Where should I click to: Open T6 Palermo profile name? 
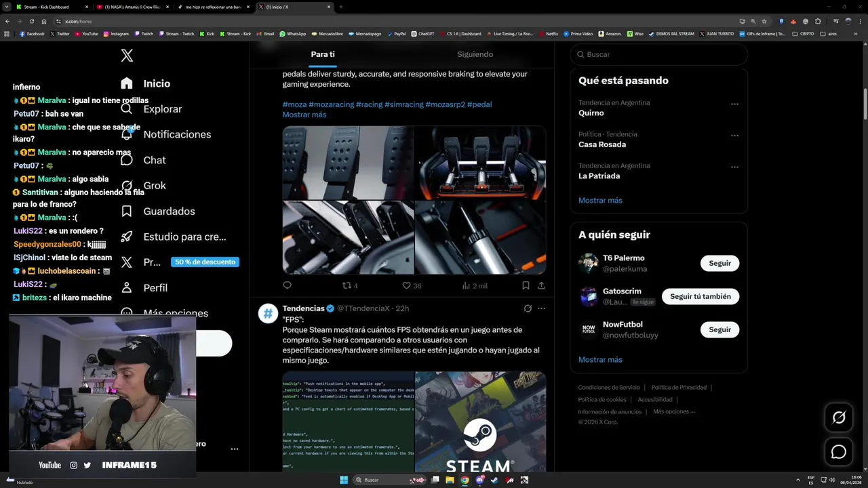(623, 258)
